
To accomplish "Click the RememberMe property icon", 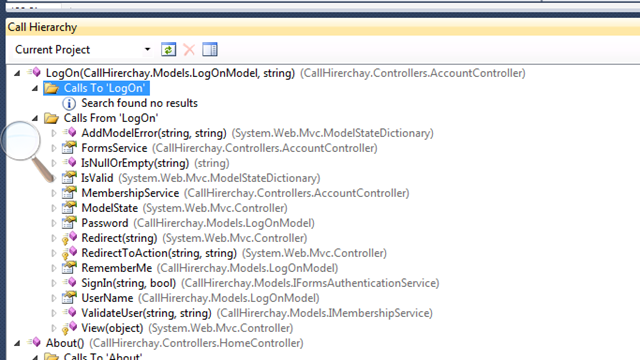I will tap(69, 268).
